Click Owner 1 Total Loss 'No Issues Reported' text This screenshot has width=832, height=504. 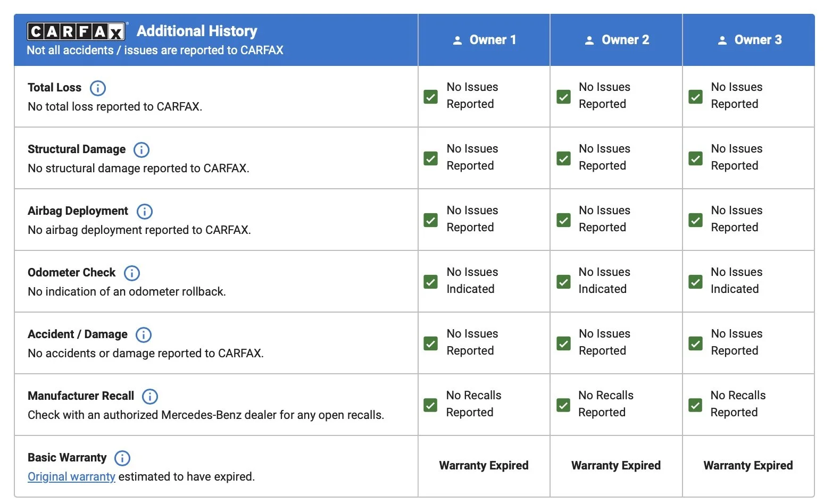point(472,96)
